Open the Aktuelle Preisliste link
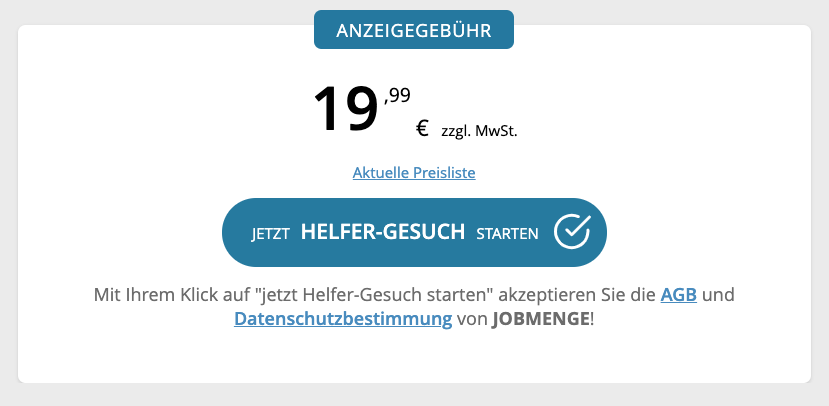The height and width of the screenshot is (406, 829). [x=414, y=172]
